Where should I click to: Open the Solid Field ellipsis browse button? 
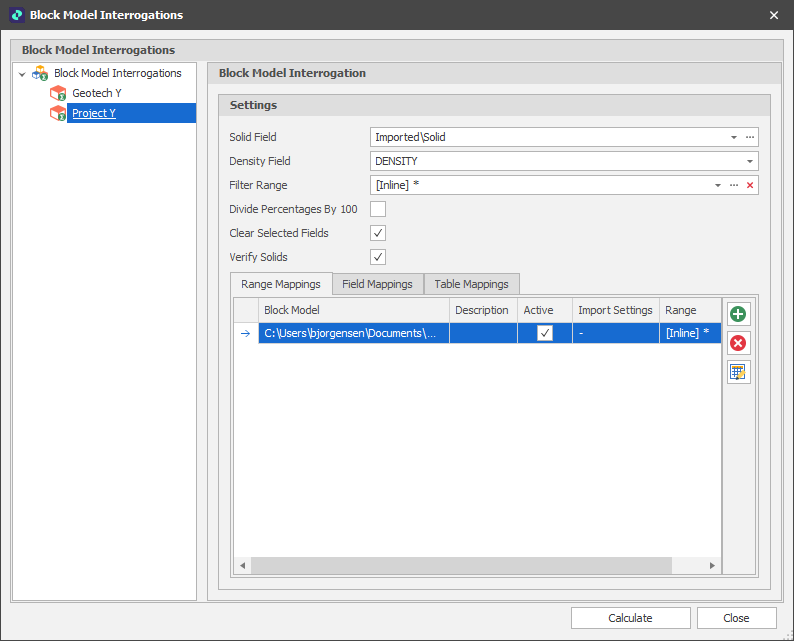(x=750, y=137)
